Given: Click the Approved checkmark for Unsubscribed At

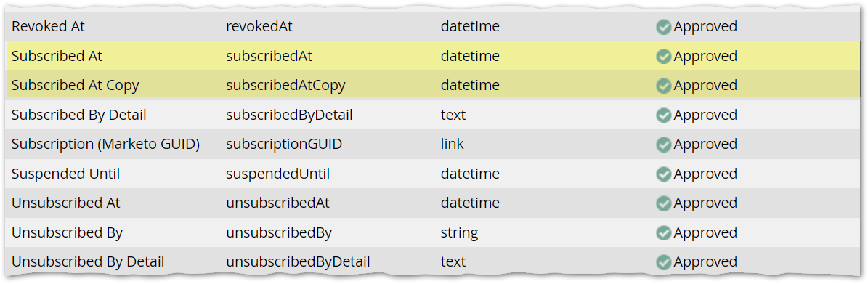Looking at the screenshot, I should tap(663, 203).
